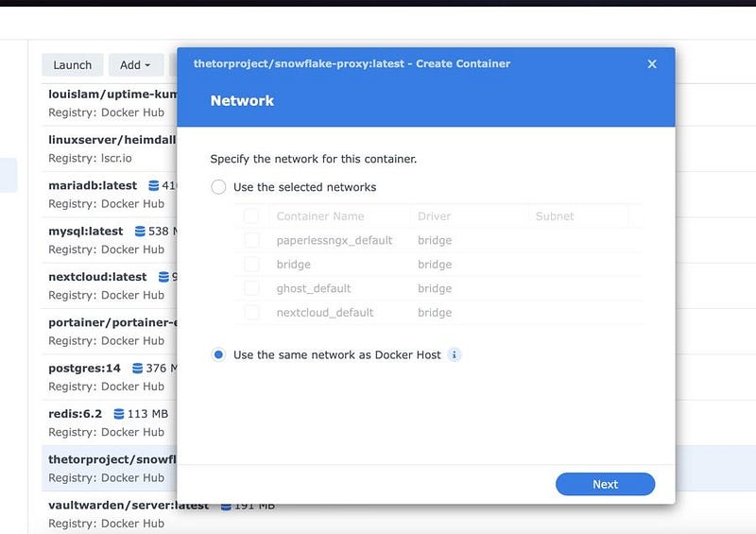Click the 113 MB size label
756x534 pixels.
[147, 414]
